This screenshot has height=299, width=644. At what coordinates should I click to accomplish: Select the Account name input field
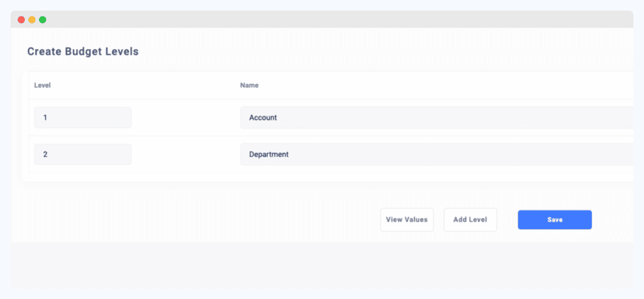(x=435, y=118)
